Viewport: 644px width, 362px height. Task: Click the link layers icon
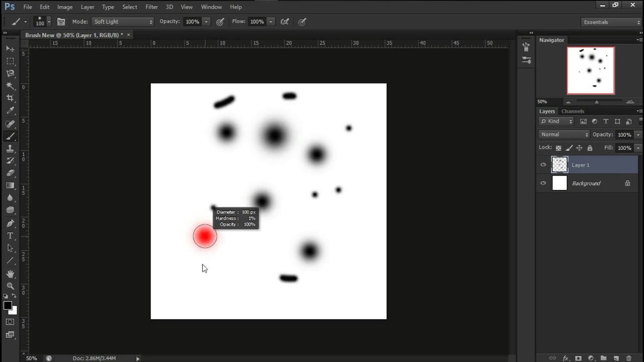(x=552, y=358)
